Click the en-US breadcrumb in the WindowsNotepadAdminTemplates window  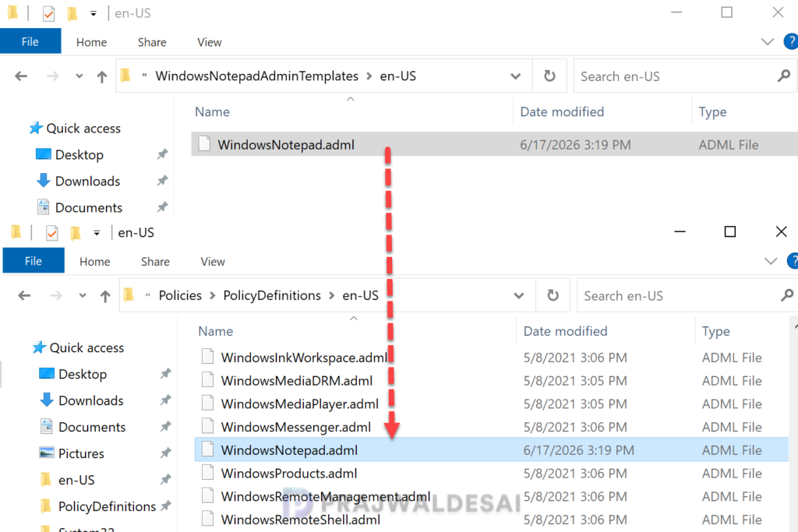pyautogui.click(x=398, y=76)
